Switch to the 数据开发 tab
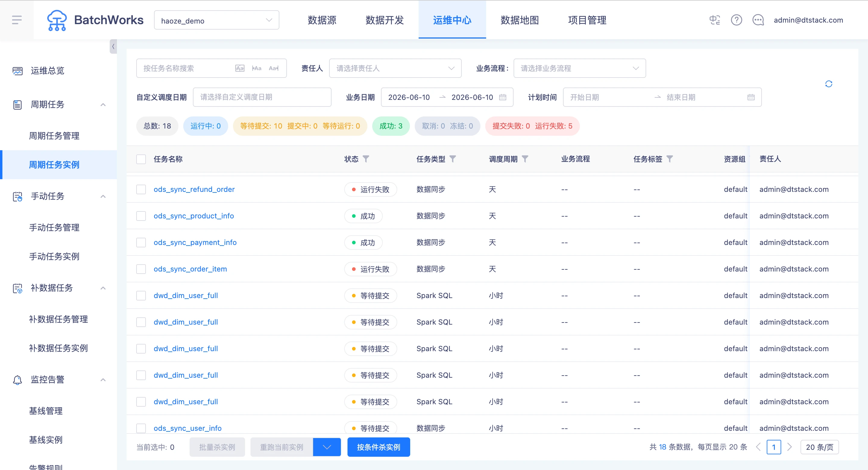 point(385,20)
